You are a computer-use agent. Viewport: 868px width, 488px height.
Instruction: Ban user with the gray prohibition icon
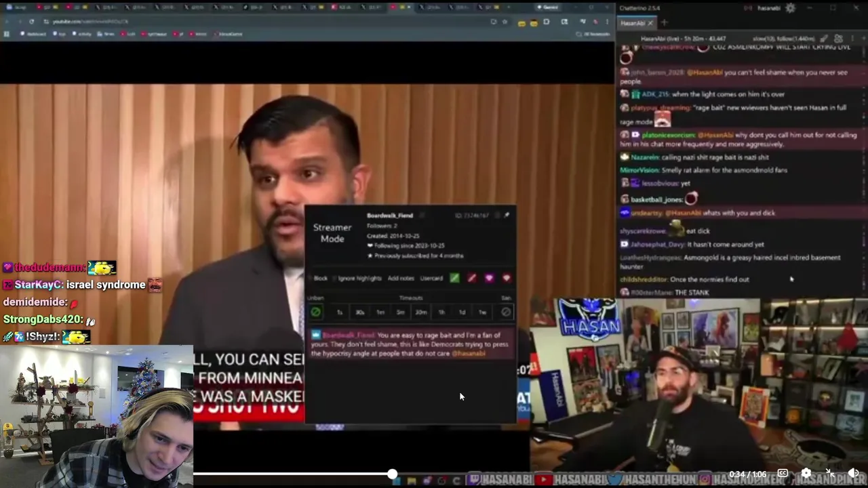[x=506, y=312]
